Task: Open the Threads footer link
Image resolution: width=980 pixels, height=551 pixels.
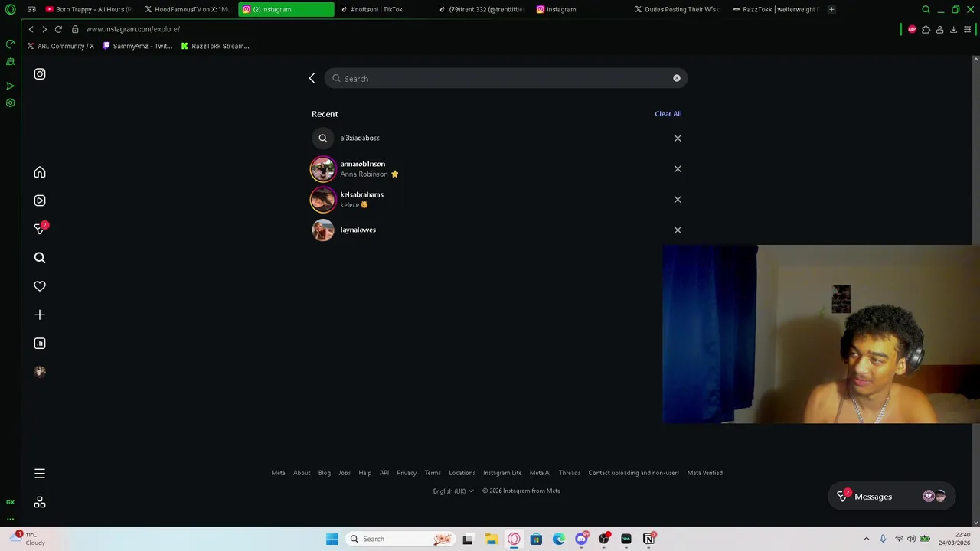Action: (569, 473)
